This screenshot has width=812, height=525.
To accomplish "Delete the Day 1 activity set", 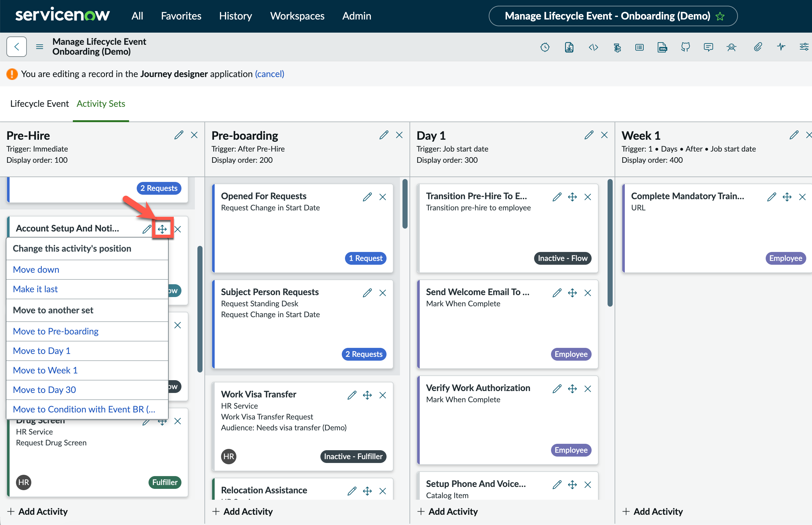I will coord(604,135).
